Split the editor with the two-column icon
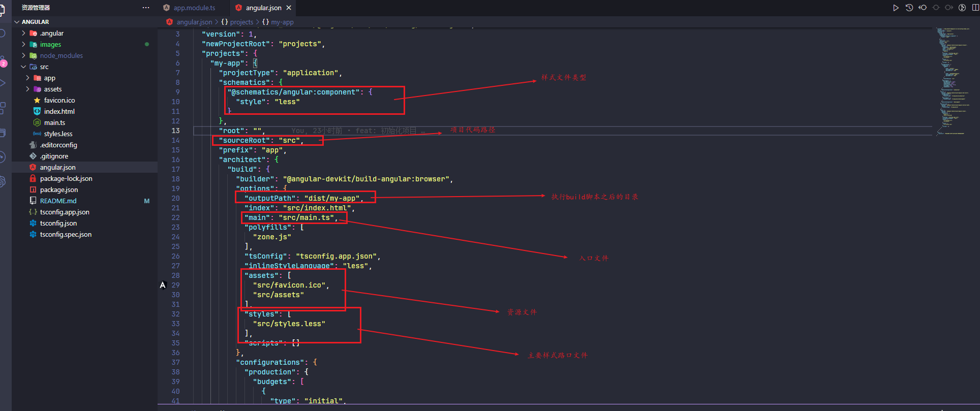The width and height of the screenshot is (980, 411). click(x=975, y=8)
